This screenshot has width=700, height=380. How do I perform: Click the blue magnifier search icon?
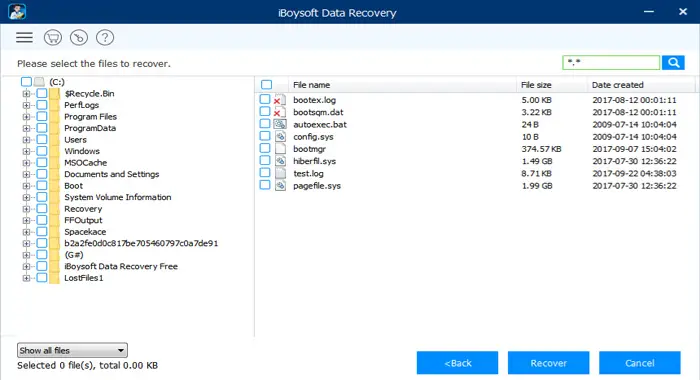tap(673, 63)
